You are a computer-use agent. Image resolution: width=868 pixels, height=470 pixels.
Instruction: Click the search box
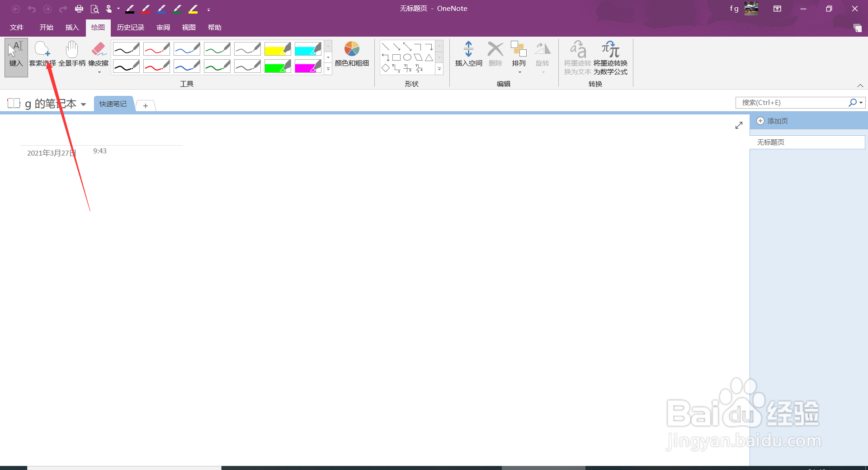point(792,103)
